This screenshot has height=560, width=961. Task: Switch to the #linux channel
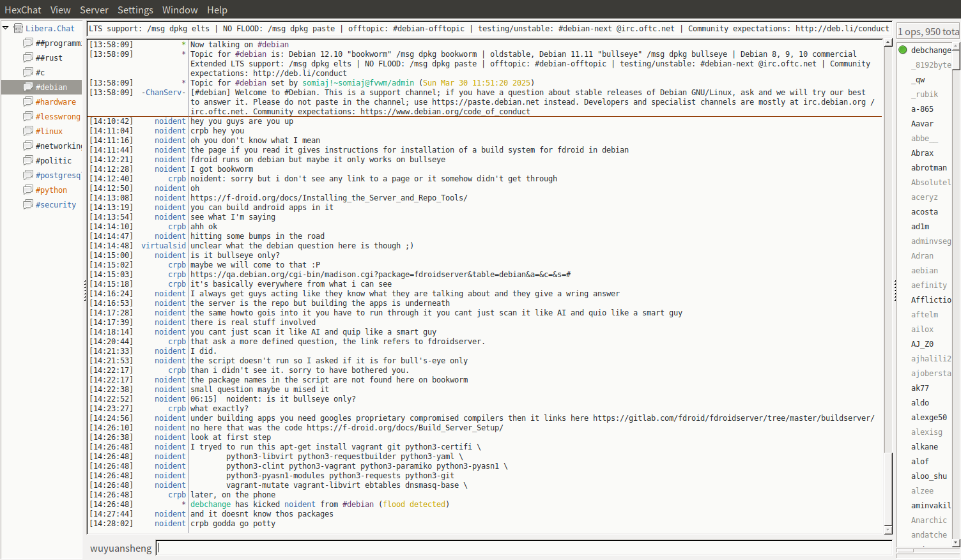point(49,131)
